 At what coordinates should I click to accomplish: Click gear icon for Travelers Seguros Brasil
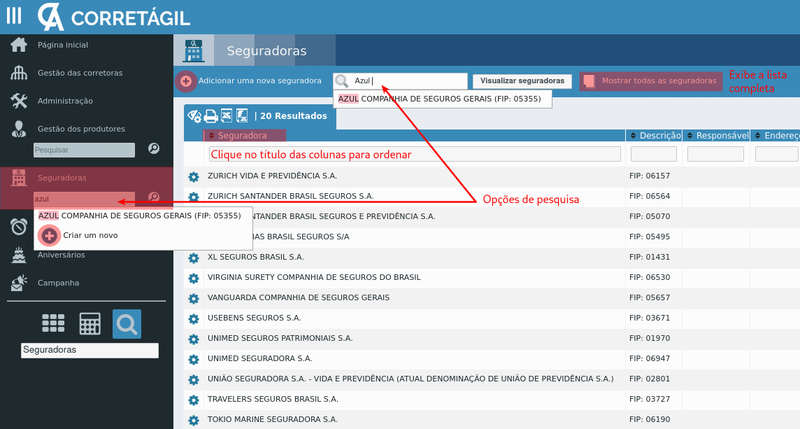pyautogui.click(x=193, y=400)
